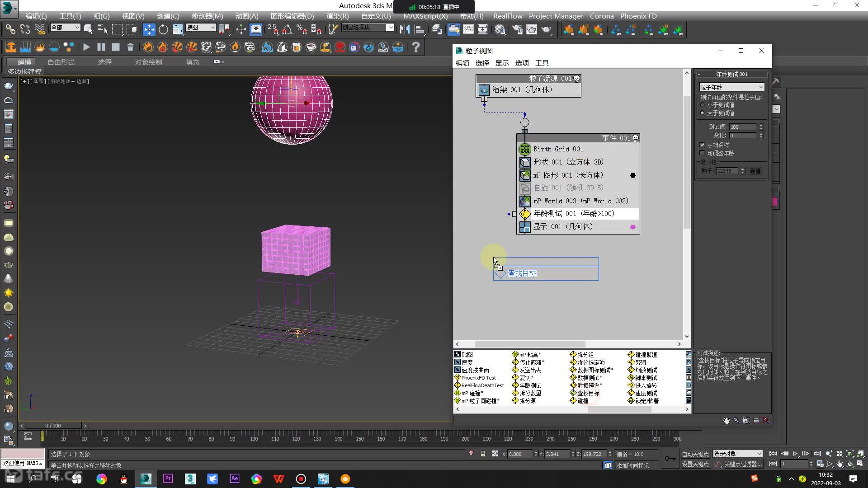Click the Age Test 年龄测试 001 diamond icon
The image size is (868, 488).
tap(524, 214)
